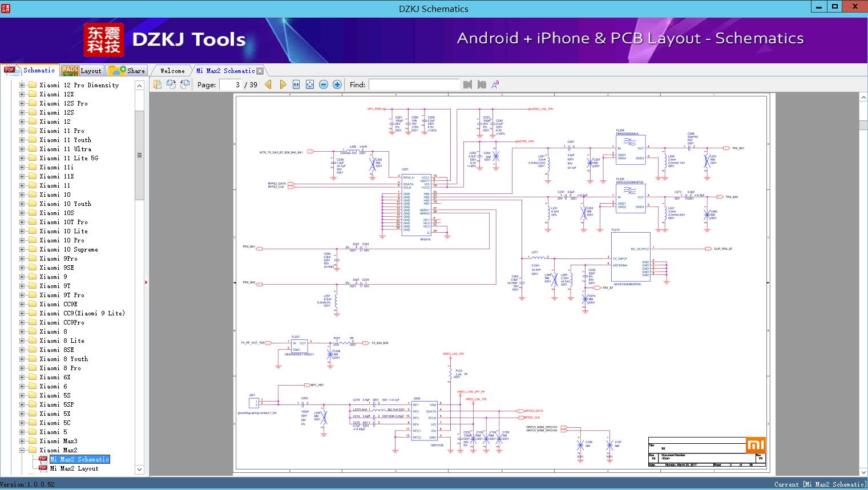Click the page number field

coord(230,84)
